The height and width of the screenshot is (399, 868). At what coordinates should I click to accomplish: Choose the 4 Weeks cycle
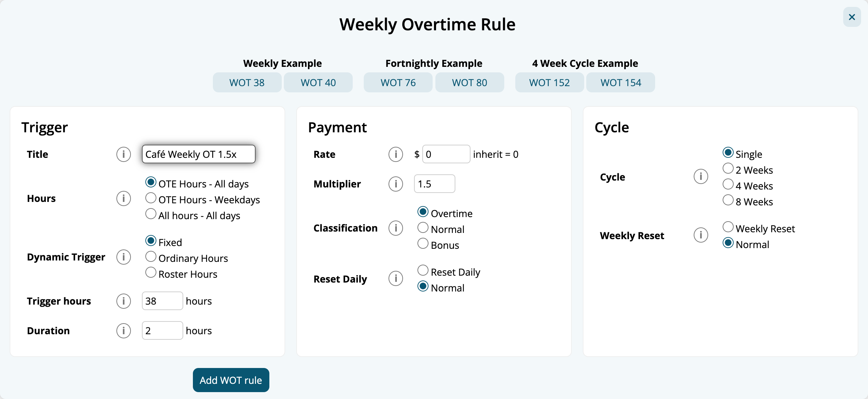[728, 184]
